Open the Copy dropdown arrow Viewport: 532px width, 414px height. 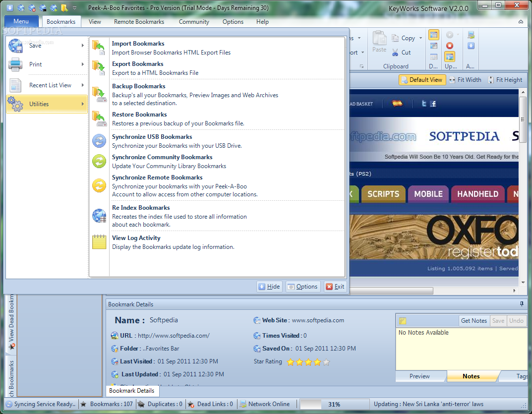point(421,38)
